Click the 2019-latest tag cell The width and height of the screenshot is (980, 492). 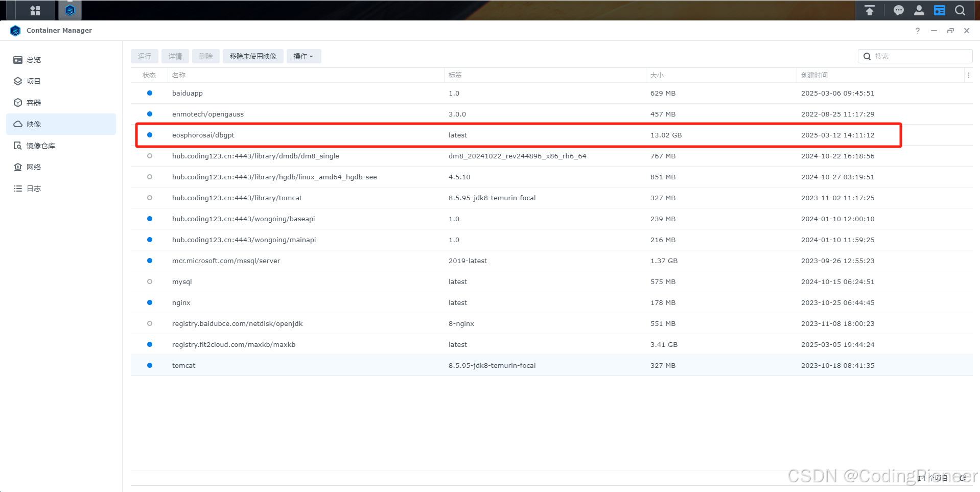coord(468,261)
